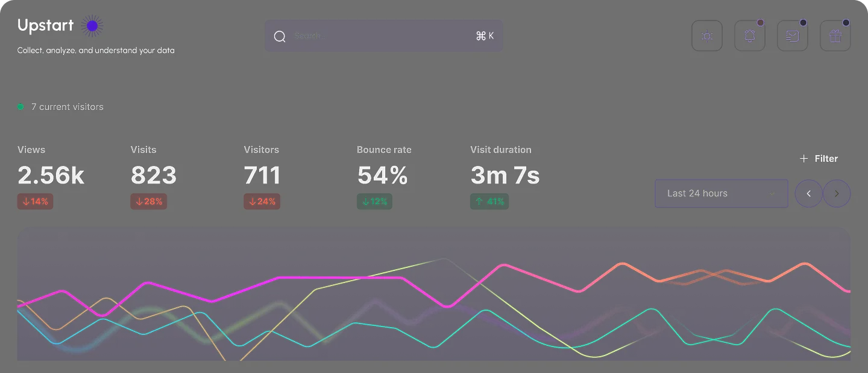Viewport: 868px width, 373px height.
Task: Select the Visit duration metric
Action: pyautogui.click(x=505, y=175)
